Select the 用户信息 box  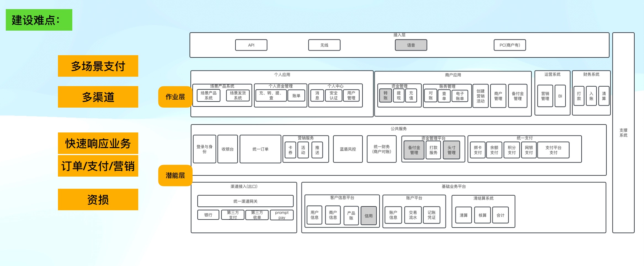(314, 215)
